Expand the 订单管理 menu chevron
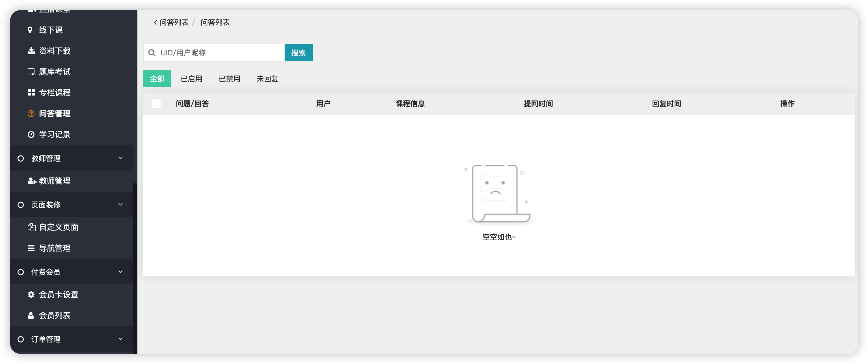Screen dimensions: 868x364 coord(120,339)
